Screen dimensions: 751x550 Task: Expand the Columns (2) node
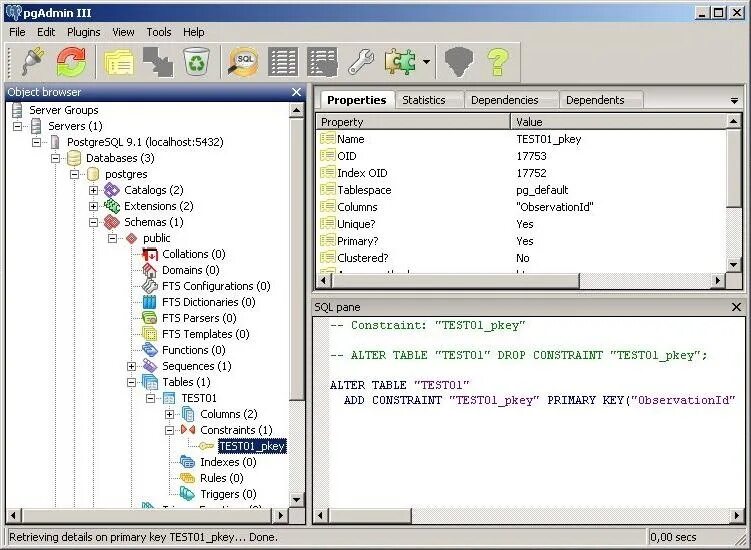(x=170, y=414)
